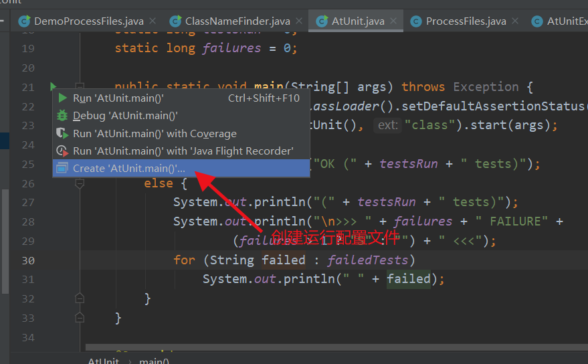Click main() in the breadcrumb bar

(x=154, y=360)
